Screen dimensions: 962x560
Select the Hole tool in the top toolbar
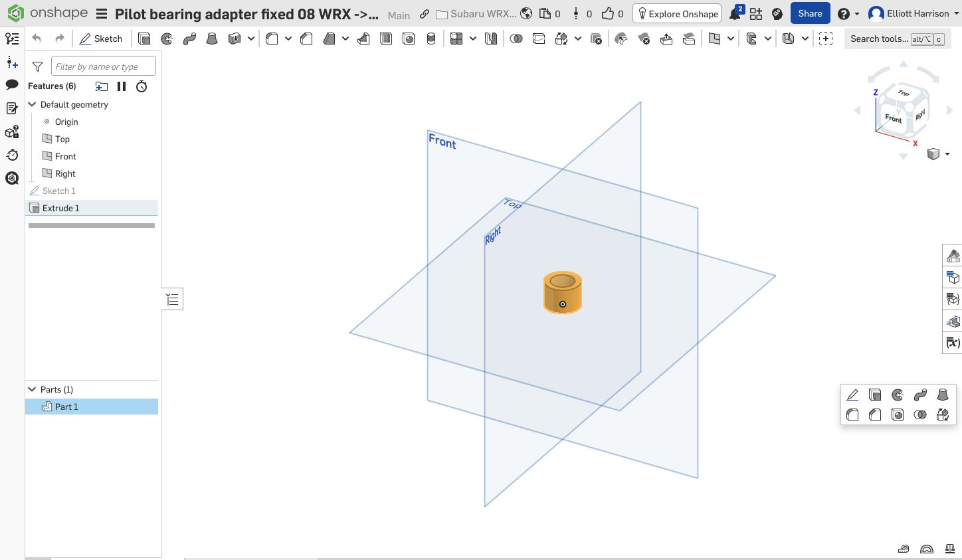tap(409, 39)
